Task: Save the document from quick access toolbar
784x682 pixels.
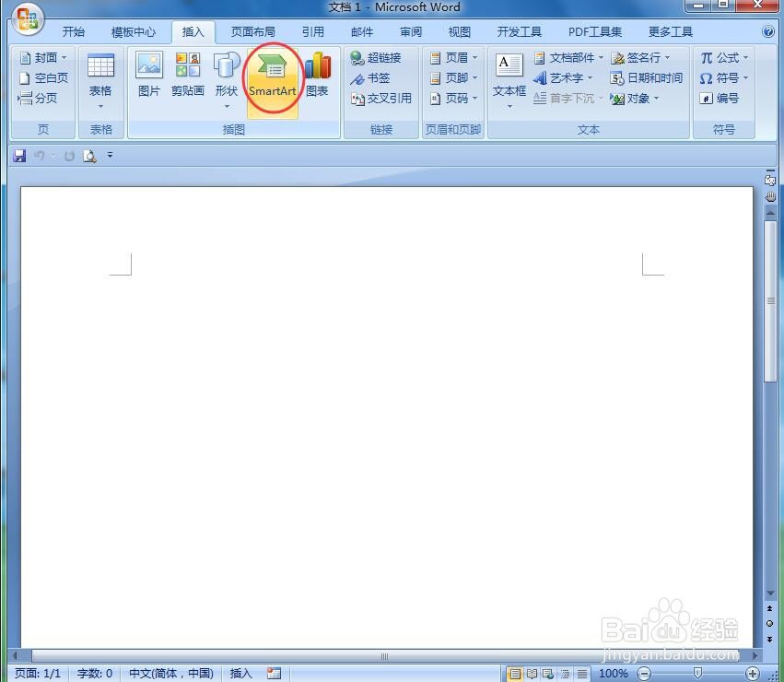Action: [19, 156]
